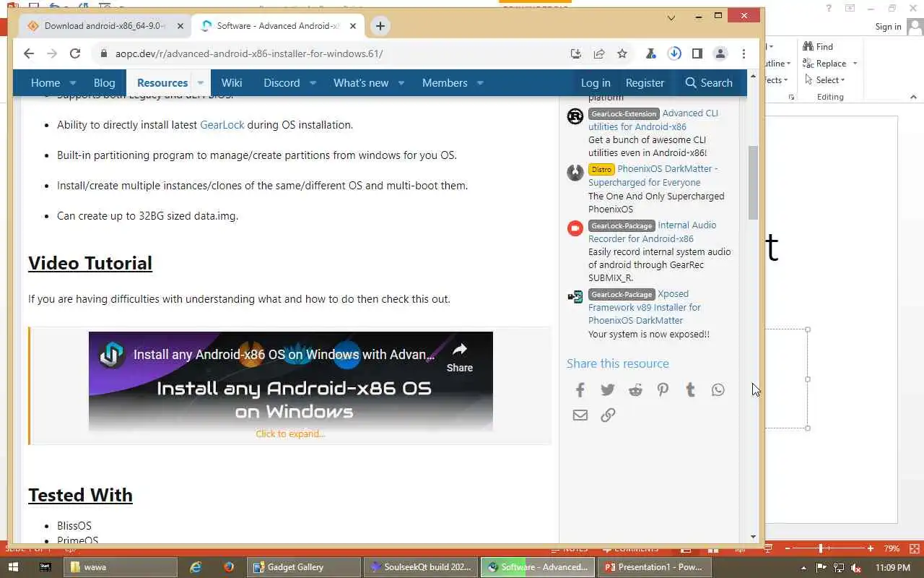The height and width of the screenshot is (578, 924).
Task: Open the site Search button
Action: click(x=709, y=83)
